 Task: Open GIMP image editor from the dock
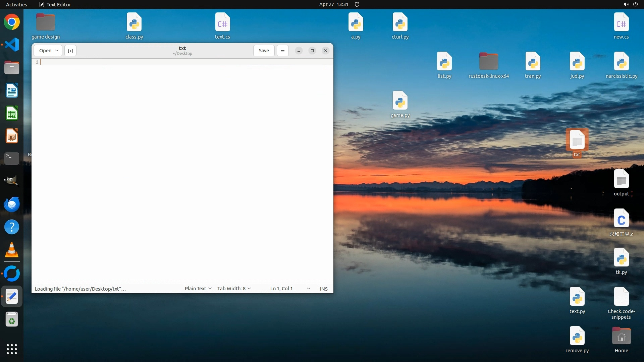[12, 181]
